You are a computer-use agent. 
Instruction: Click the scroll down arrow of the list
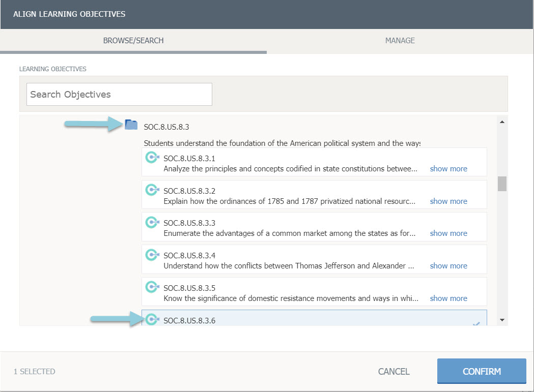click(x=502, y=320)
